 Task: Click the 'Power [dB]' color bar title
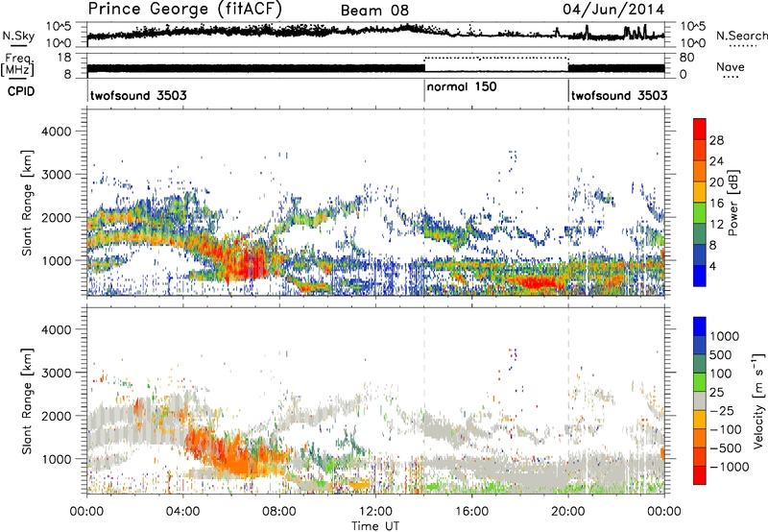(732, 203)
